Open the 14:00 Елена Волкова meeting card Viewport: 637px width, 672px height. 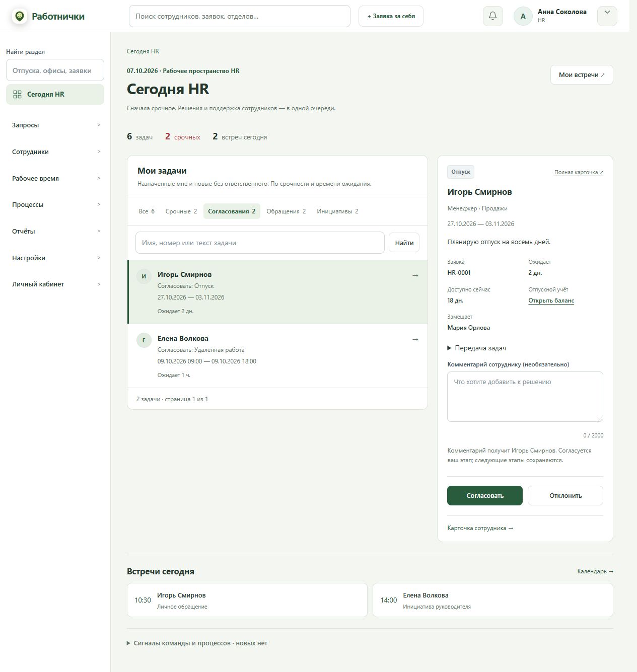pos(493,600)
